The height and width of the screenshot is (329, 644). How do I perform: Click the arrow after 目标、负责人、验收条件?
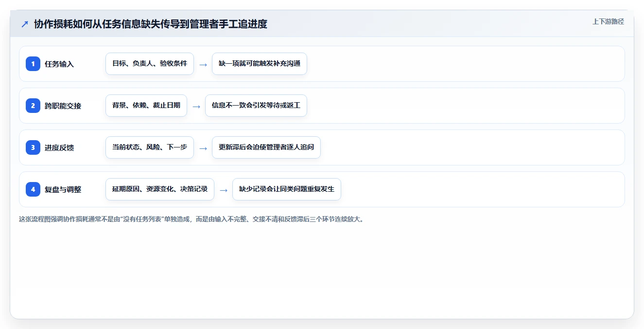[x=203, y=65]
